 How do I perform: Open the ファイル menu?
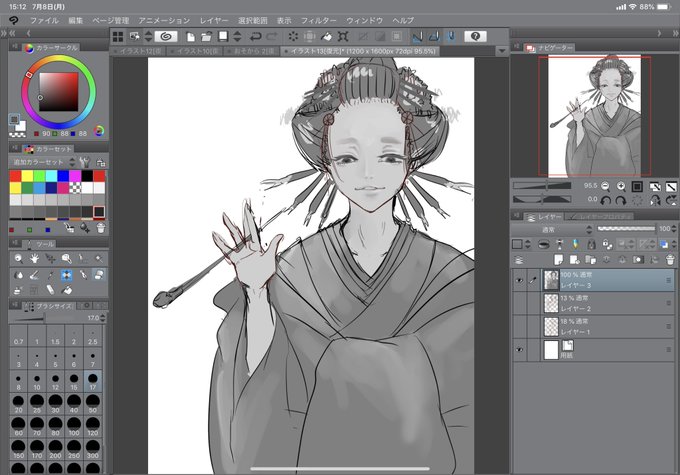click(44, 20)
